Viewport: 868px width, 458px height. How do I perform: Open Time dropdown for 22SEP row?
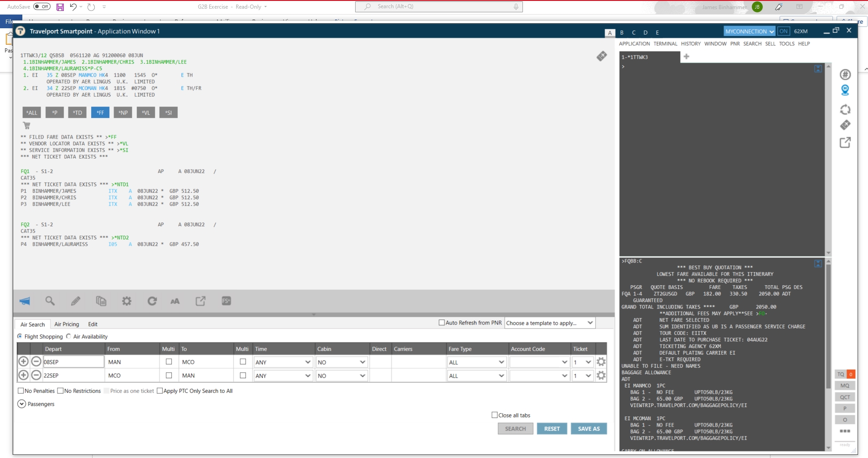(283, 376)
